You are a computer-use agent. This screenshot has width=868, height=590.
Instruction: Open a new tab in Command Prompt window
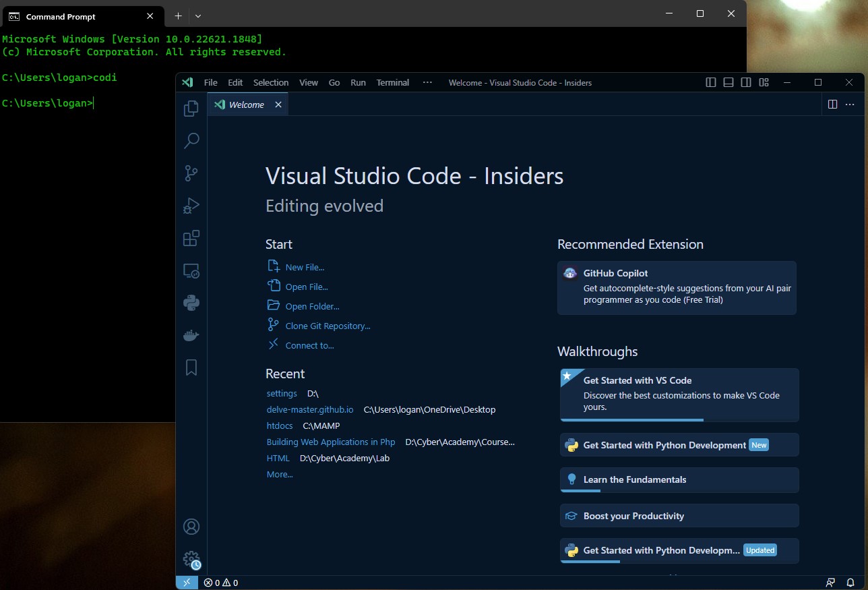[x=178, y=16]
